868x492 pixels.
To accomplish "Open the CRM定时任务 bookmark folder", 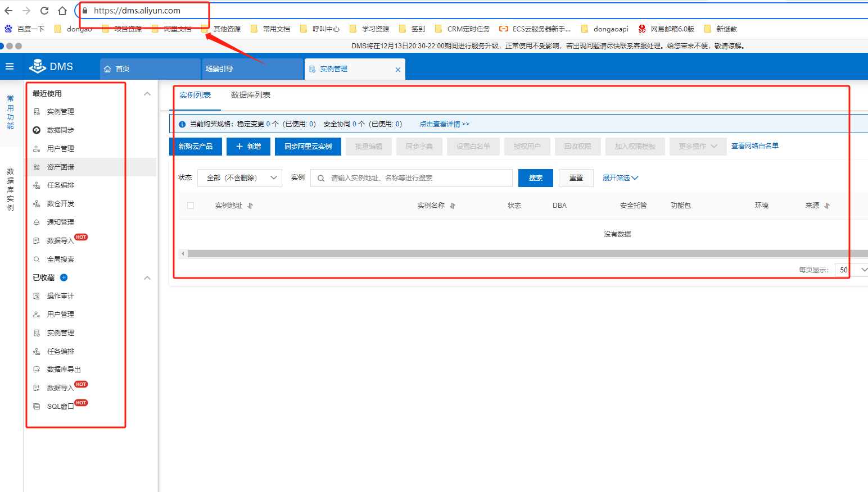I will pyautogui.click(x=462, y=29).
